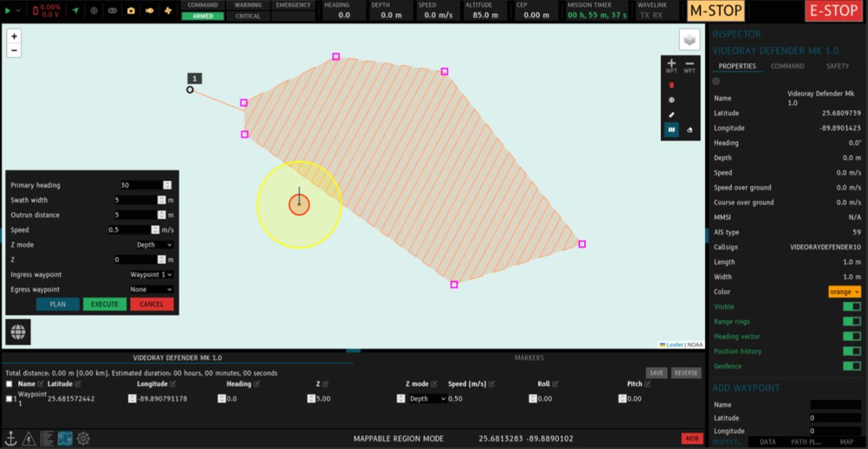
Task: Zoom out the map
Action: [14, 51]
